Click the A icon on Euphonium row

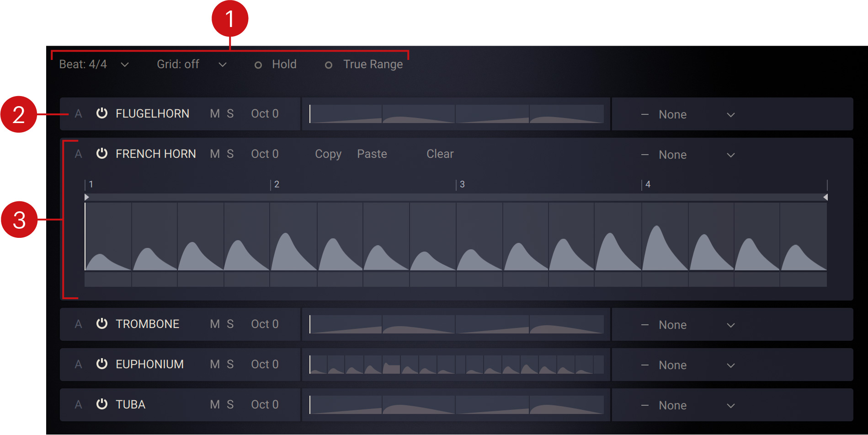pos(79,364)
